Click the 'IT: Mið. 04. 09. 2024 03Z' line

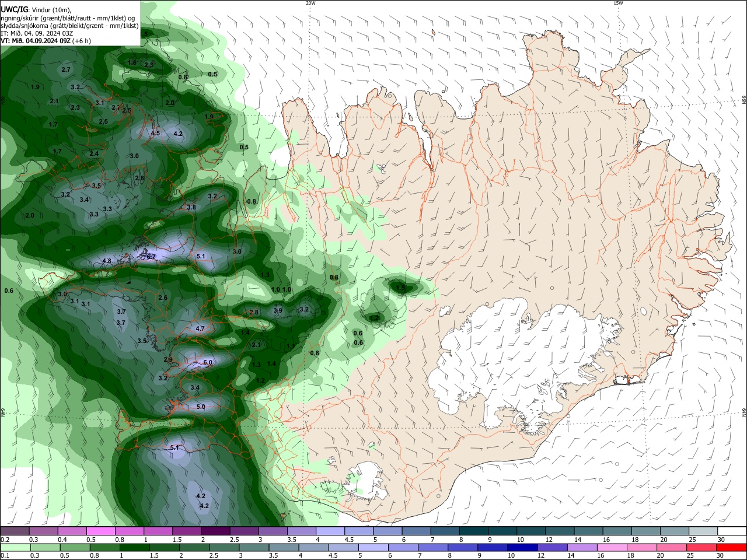(x=37, y=33)
